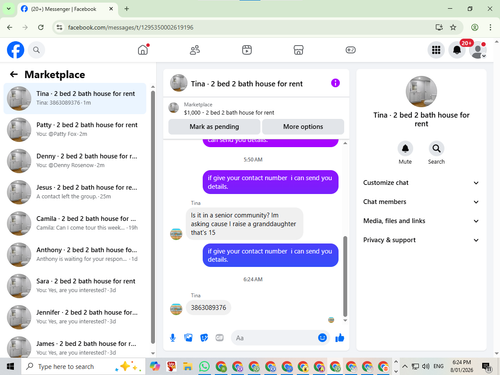Click Tina's phone number message 3863089376

point(208,307)
